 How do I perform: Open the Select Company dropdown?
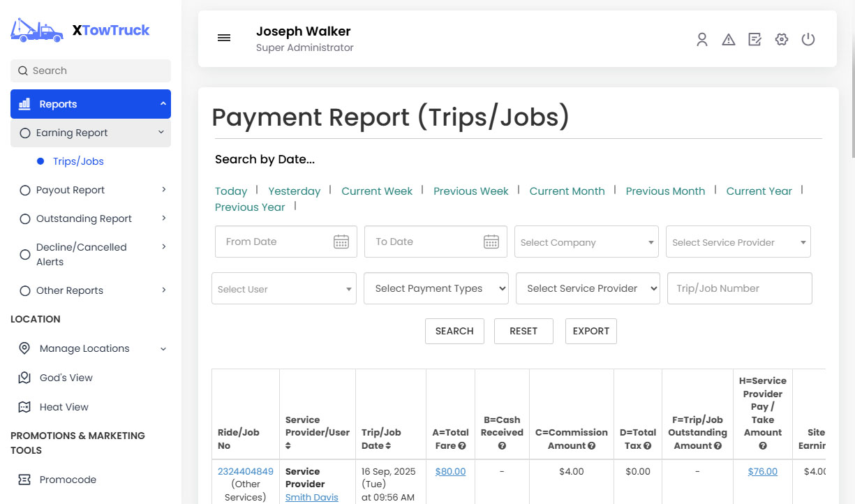tap(586, 241)
